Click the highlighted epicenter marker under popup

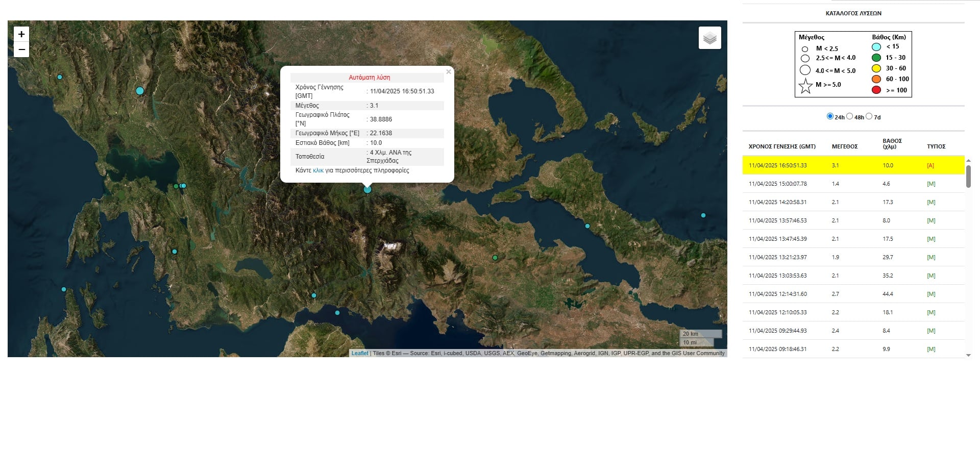pyautogui.click(x=367, y=189)
